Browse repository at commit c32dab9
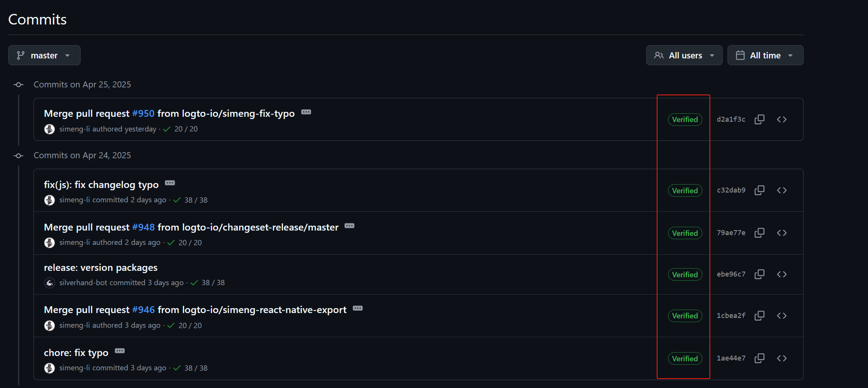 [x=782, y=190]
